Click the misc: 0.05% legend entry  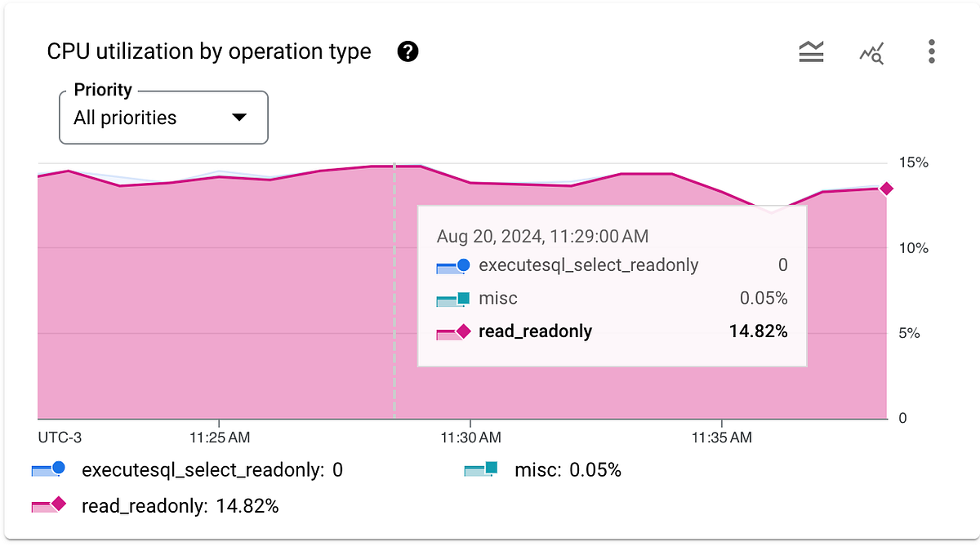click(568, 469)
